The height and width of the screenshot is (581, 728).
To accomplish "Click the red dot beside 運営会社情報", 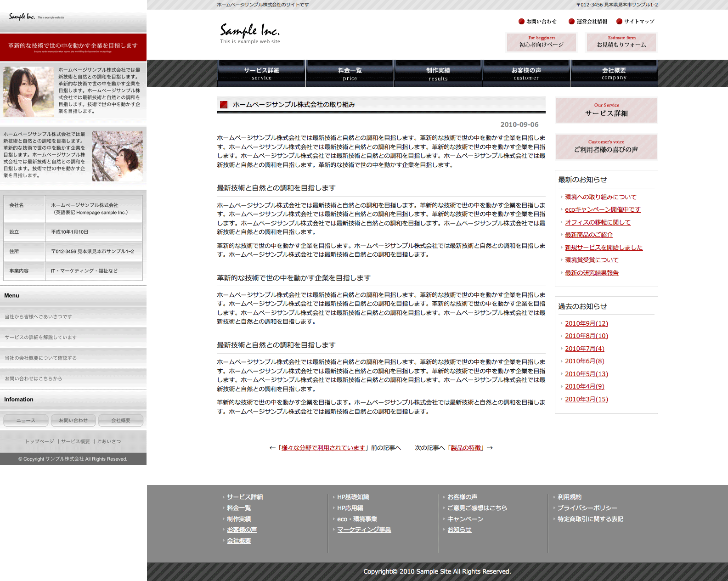I will [x=571, y=21].
